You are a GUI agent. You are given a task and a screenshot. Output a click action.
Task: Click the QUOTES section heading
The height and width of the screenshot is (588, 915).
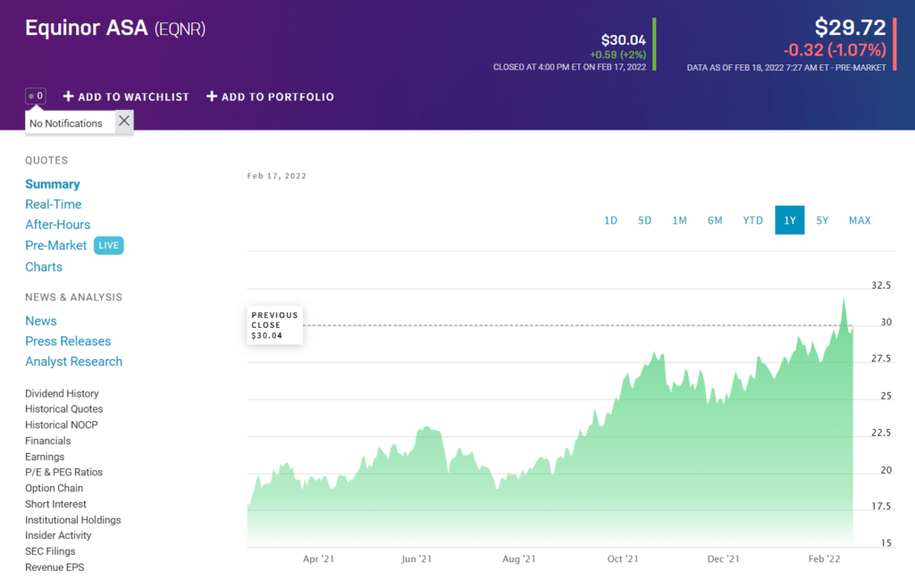46,161
